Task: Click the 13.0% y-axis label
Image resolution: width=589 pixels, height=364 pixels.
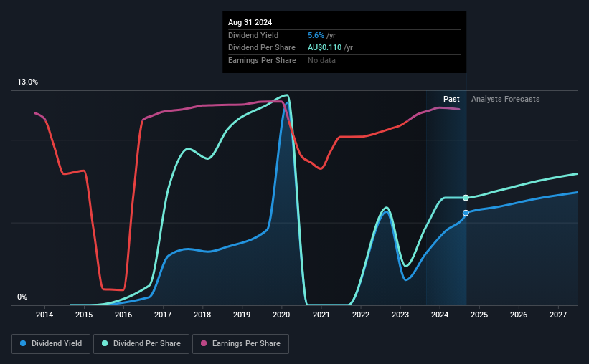Action: [x=27, y=82]
